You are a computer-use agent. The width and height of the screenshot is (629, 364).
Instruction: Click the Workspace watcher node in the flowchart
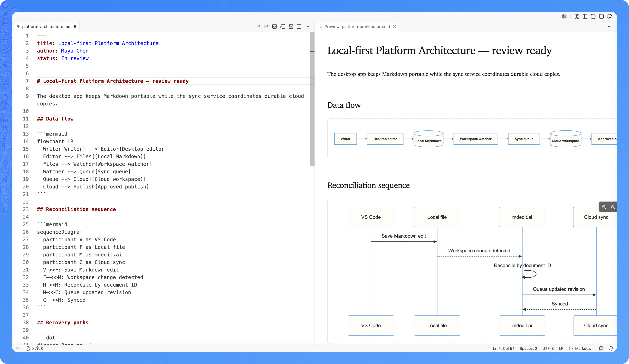click(x=476, y=139)
